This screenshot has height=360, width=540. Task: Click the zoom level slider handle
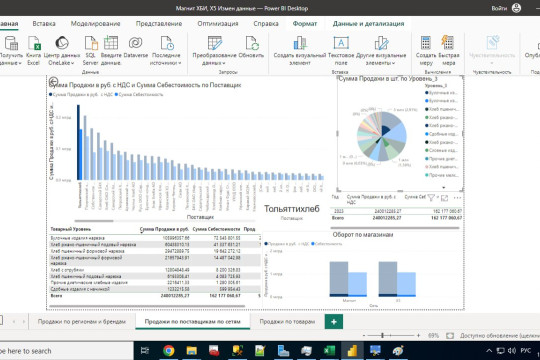pyautogui.click(x=382, y=335)
